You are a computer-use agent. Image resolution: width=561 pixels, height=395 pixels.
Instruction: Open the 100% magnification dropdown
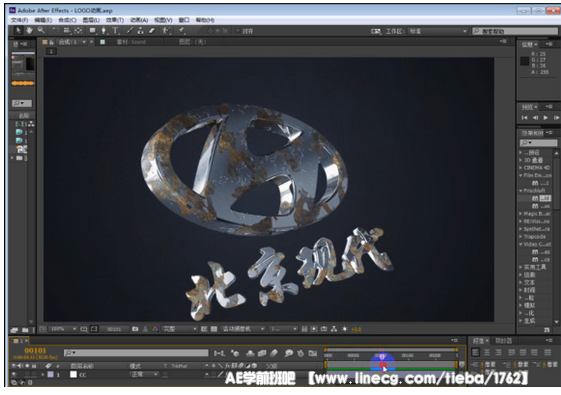click(63, 329)
